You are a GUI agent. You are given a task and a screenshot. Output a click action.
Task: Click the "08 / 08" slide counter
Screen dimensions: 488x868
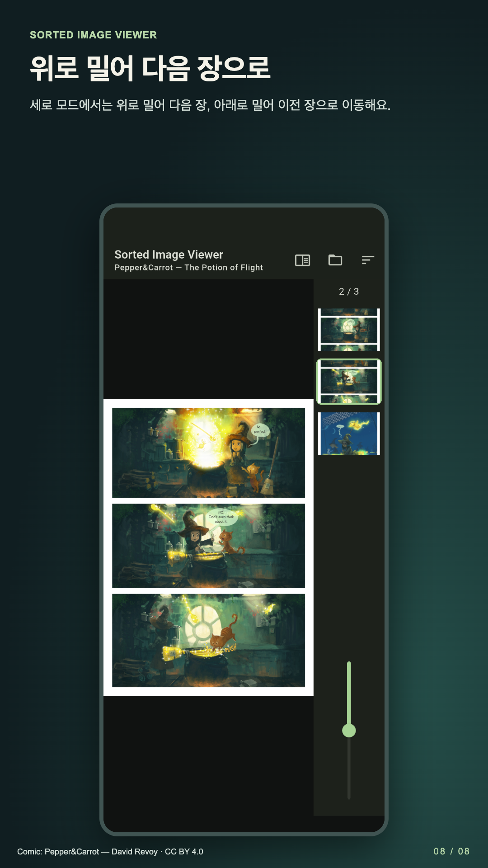pyautogui.click(x=452, y=851)
